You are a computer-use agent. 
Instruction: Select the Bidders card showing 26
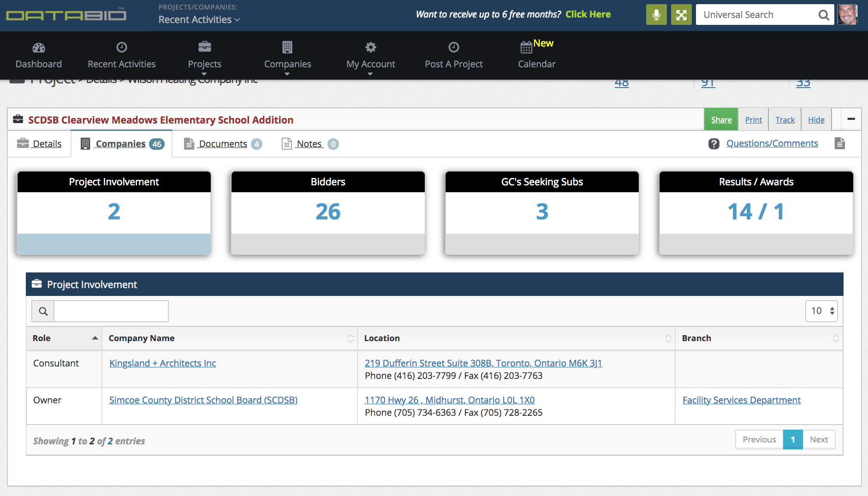pos(328,213)
